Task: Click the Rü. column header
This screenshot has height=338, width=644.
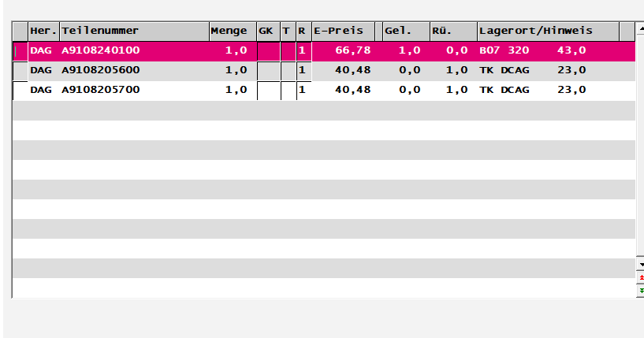Action: click(452, 31)
